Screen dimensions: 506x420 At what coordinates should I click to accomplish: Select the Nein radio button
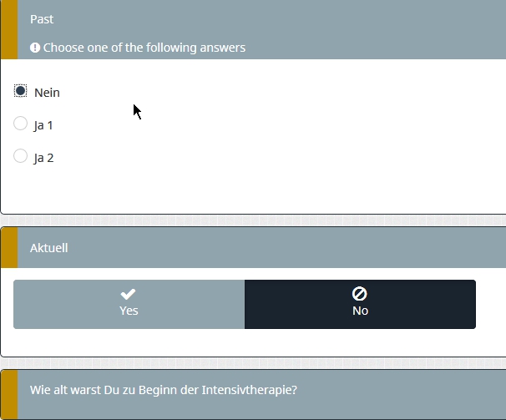tap(21, 91)
